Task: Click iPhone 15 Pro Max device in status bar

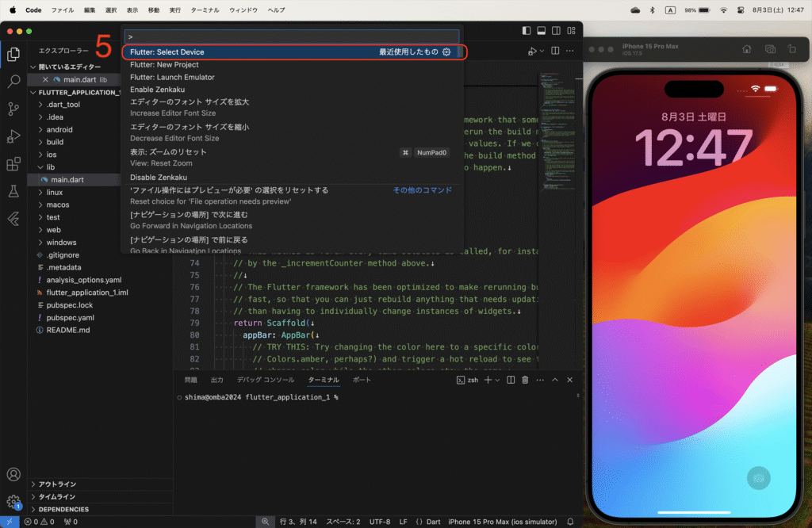Action: point(502,522)
